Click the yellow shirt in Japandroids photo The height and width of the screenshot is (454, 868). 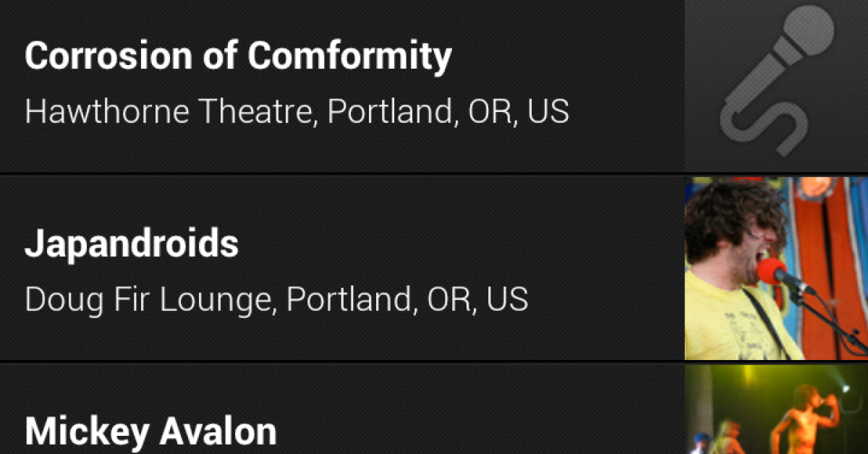tap(731, 325)
